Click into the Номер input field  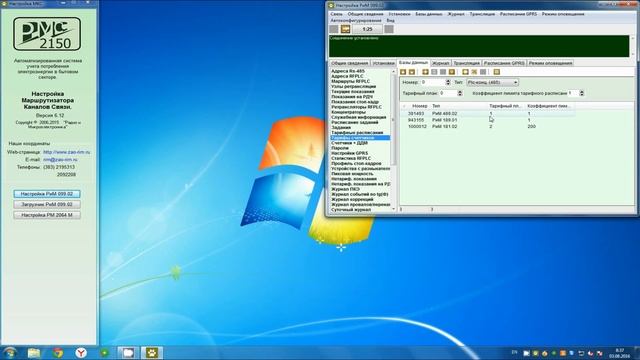tap(433, 82)
